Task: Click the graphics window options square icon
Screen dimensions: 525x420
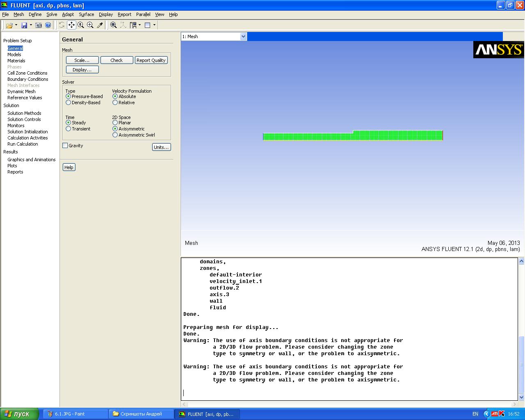Action: (148, 25)
